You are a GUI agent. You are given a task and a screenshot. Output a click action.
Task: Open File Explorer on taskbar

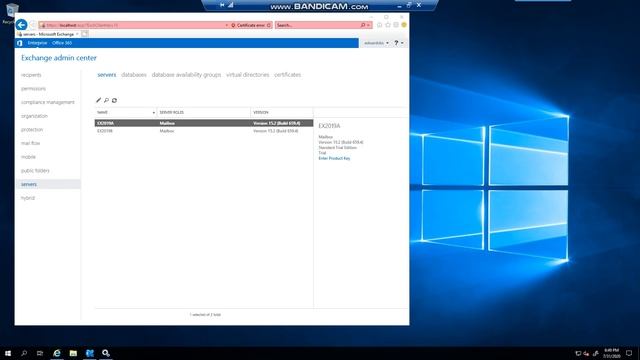click(73, 353)
